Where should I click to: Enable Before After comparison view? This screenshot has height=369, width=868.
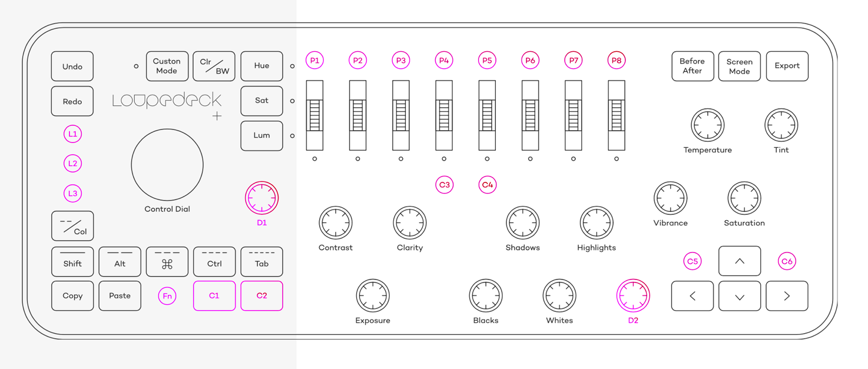[x=693, y=66]
